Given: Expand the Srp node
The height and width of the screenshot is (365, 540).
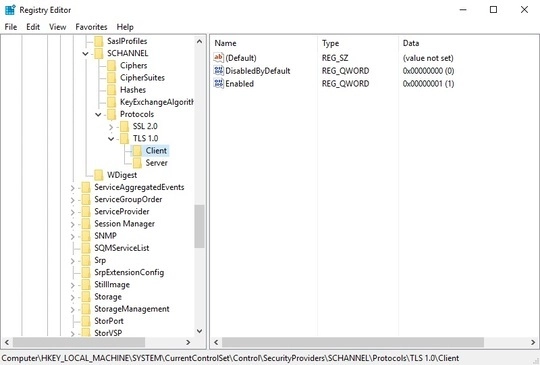Looking at the screenshot, I should click(x=73, y=261).
